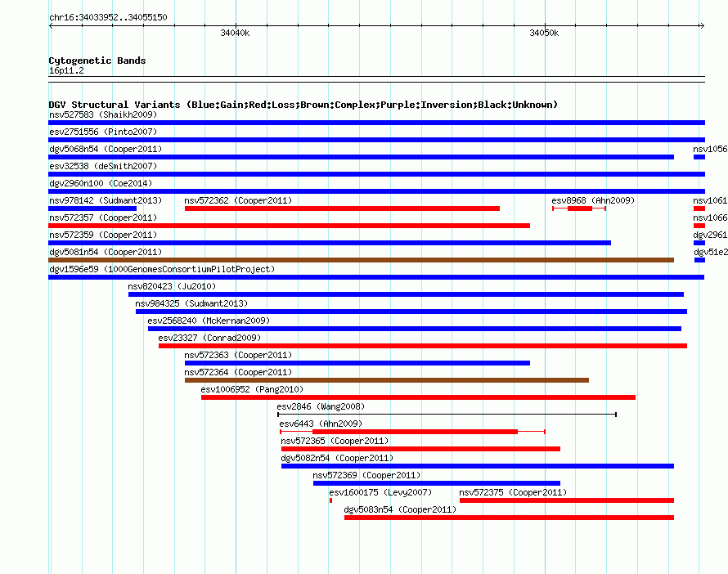Click the nsv527583 (Shaikh2009) blue gain bar
Image resolution: width=728 pixels, height=574 pixels.
click(x=376, y=123)
